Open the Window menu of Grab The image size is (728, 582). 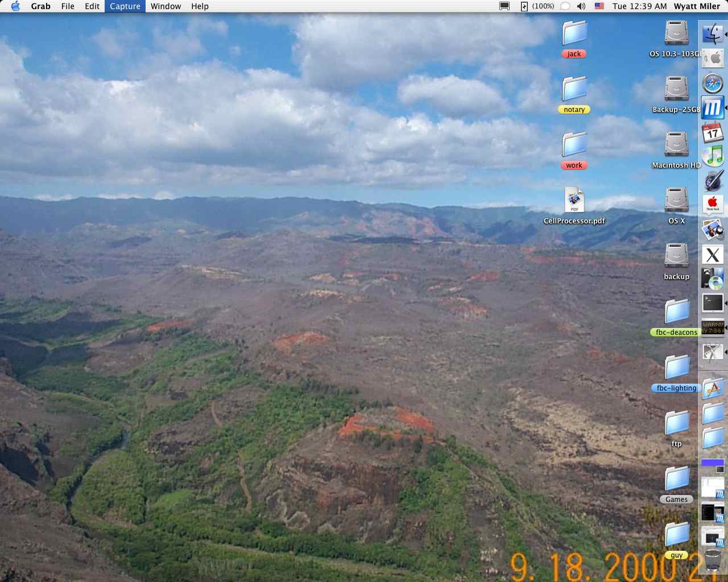point(166,6)
